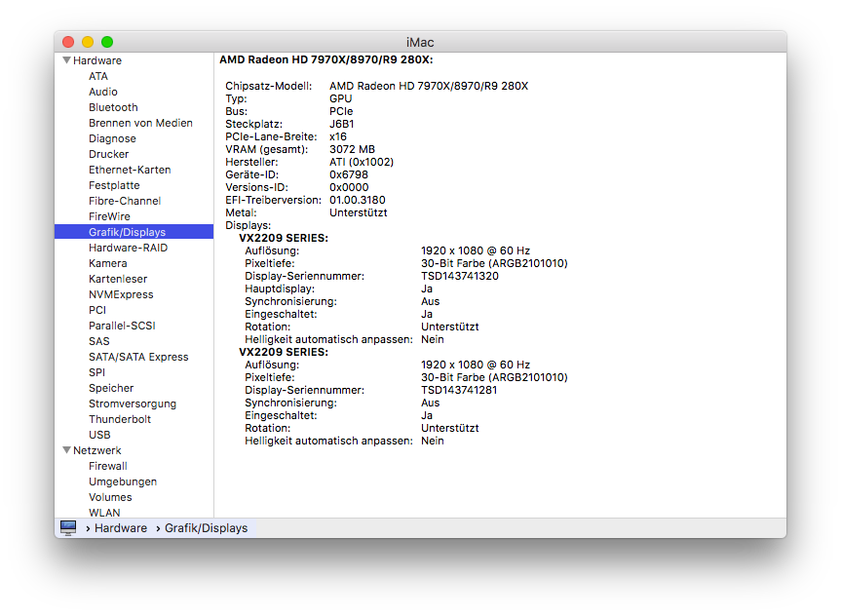Click the AMD Radeon HD heading
Screen dimensions: 841x616
tap(326, 59)
